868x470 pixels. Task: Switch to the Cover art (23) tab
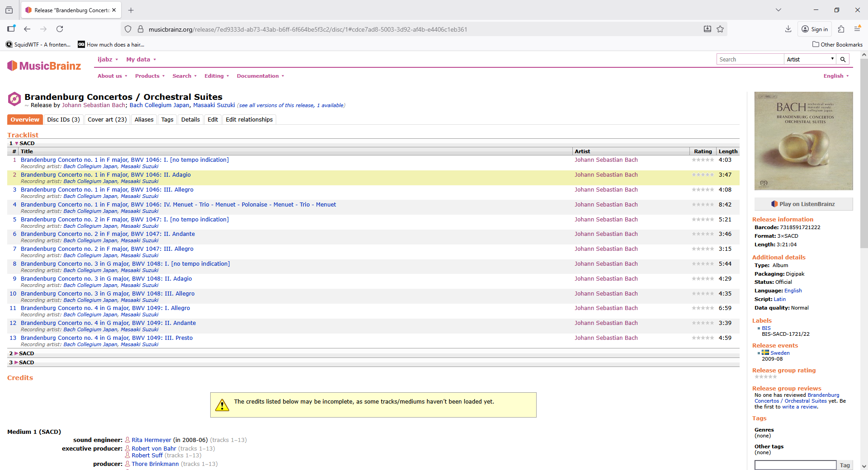107,120
